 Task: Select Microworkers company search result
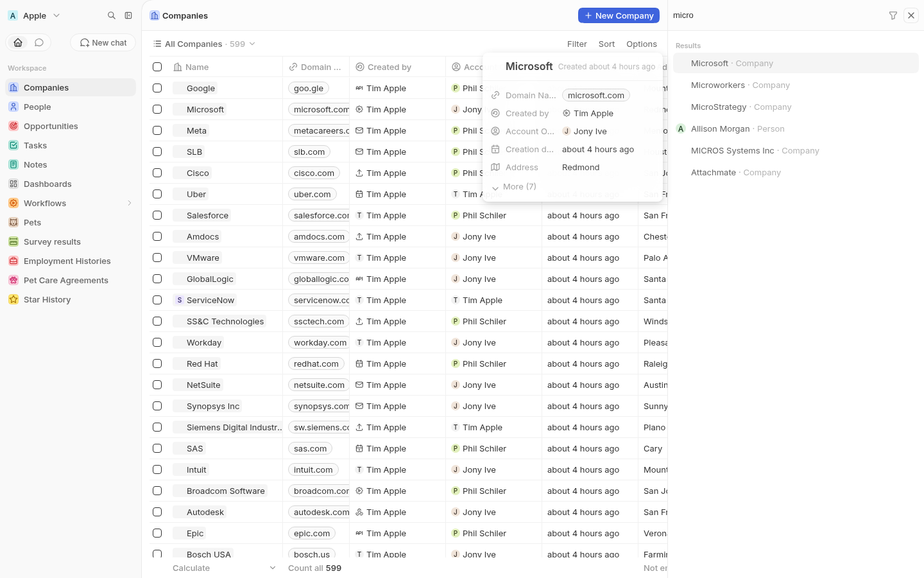[x=796, y=85]
